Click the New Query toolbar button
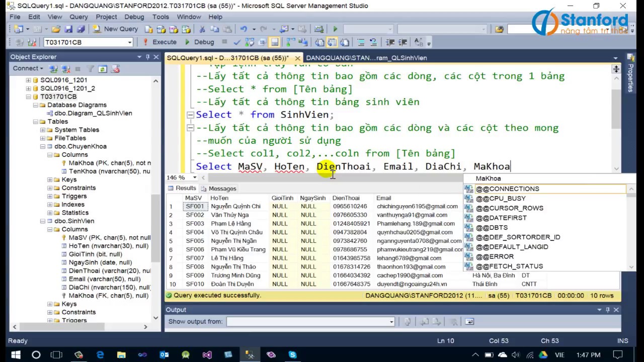Screen dimensions: 644x362 [x=115, y=29]
